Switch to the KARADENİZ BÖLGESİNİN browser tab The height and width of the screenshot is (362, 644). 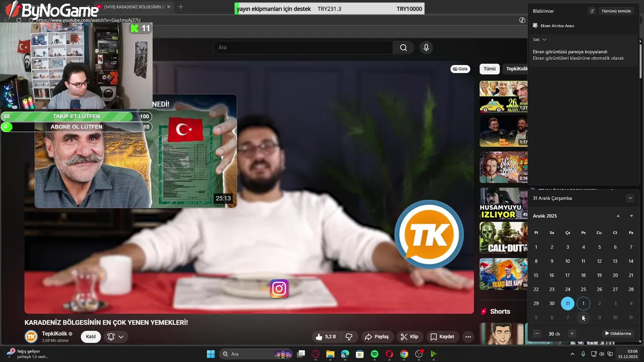(133, 7)
